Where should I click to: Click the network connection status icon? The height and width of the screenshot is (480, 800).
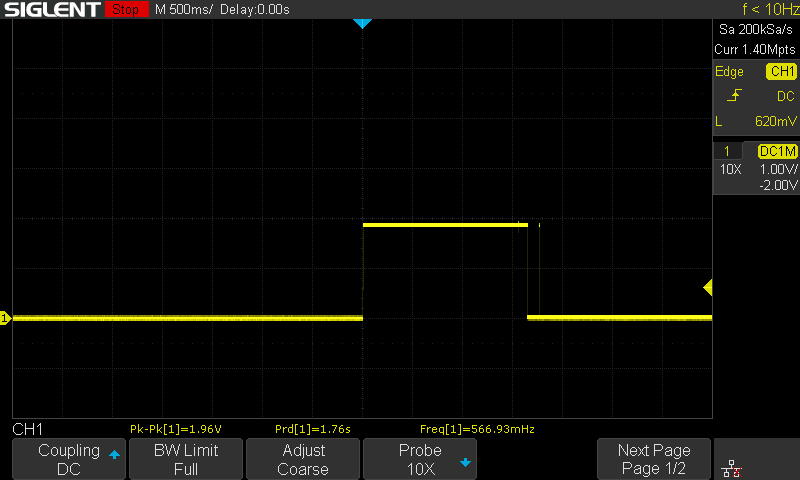(732, 468)
